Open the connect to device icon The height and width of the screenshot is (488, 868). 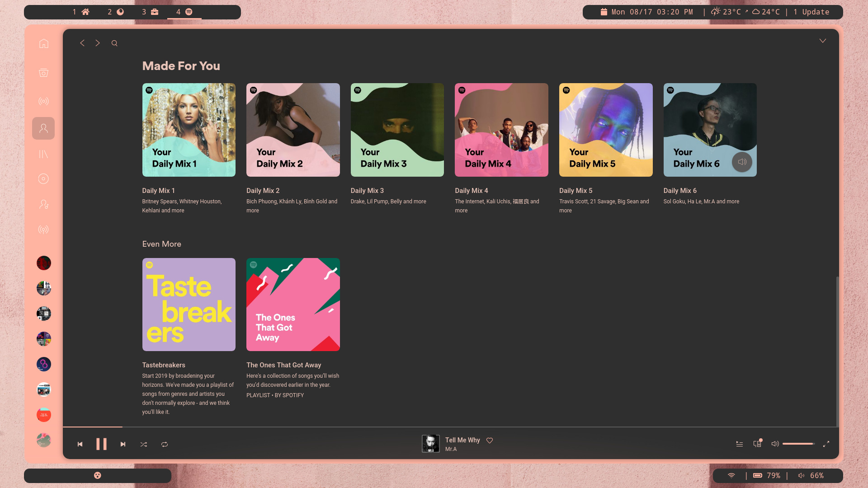pyautogui.click(x=758, y=444)
